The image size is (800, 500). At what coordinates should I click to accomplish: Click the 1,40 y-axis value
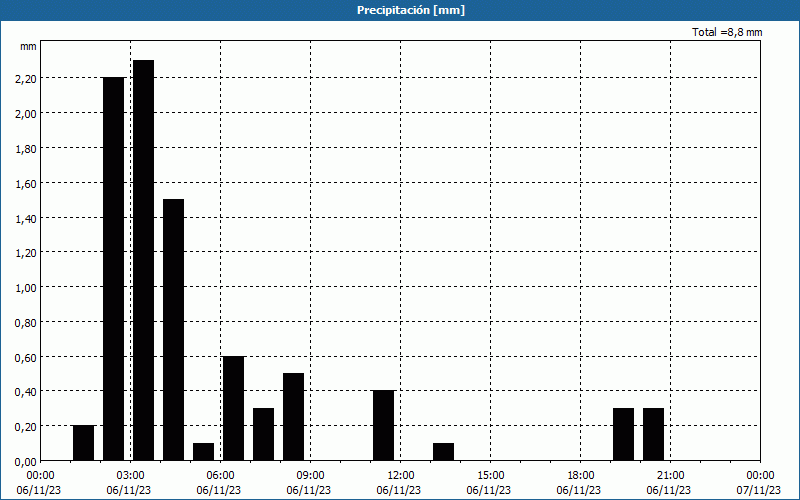click(26, 218)
